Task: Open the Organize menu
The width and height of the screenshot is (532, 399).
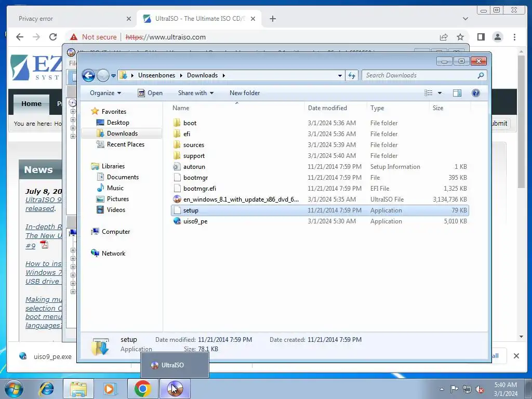Action: [x=105, y=93]
